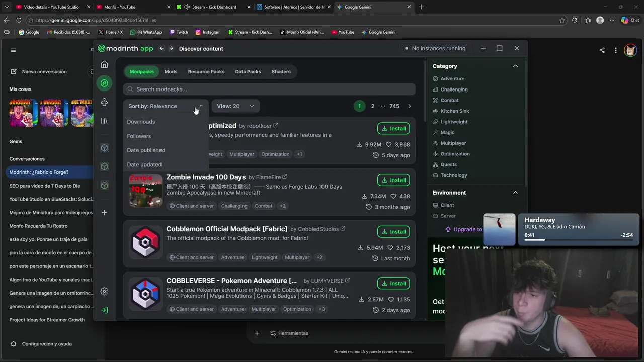Image resolution: width=644 pixels, height=362 pixels.
Task: Open external link icon next to LUMYVERSE
Action: pyautogui.click(x=347, y=281)
